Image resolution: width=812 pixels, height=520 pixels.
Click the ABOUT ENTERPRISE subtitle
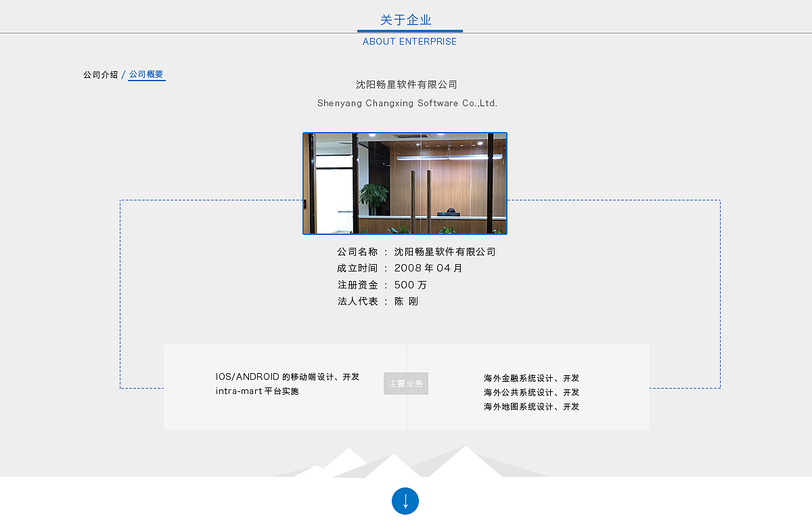pos(409,41)
